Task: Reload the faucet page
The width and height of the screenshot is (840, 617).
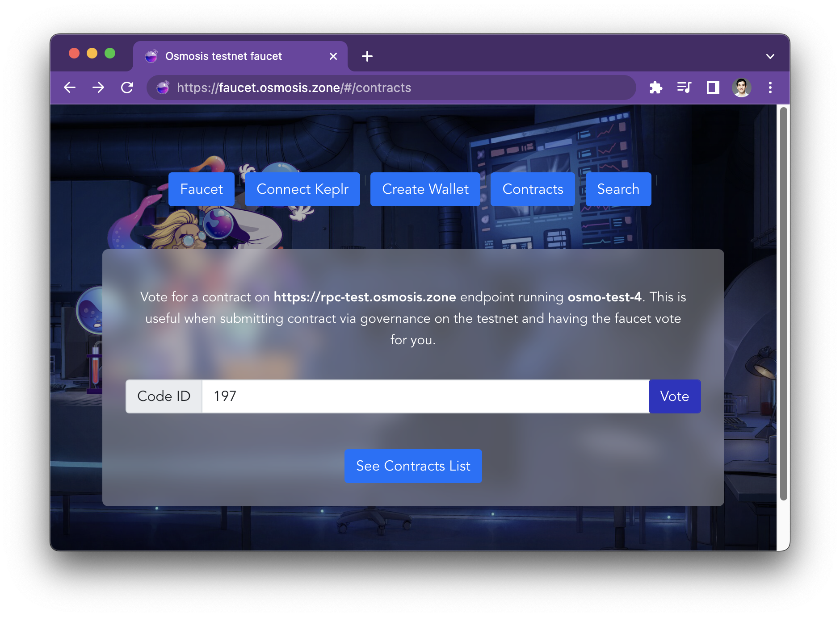Action: pos(127,88)
